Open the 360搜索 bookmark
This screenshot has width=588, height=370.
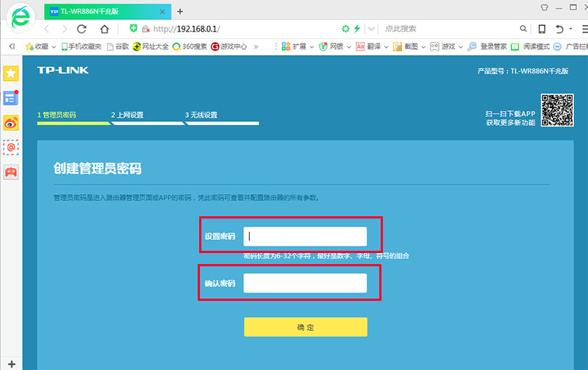[190, 46]
